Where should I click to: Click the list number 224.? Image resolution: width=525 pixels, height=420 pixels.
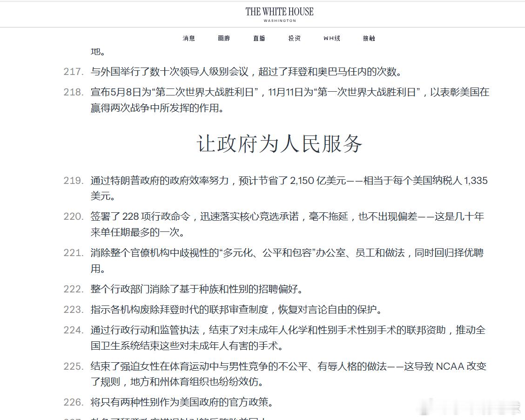(x=74, y=330)
